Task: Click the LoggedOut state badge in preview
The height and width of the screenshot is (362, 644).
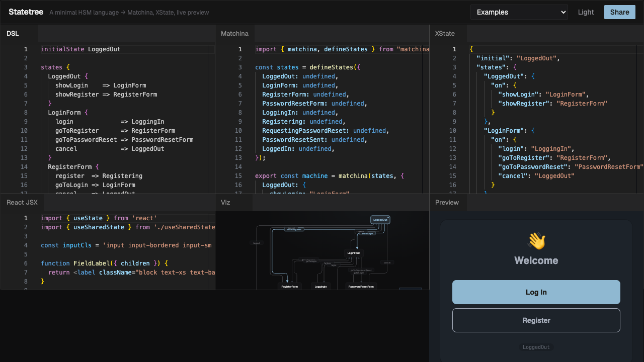Action: point(536,347)
